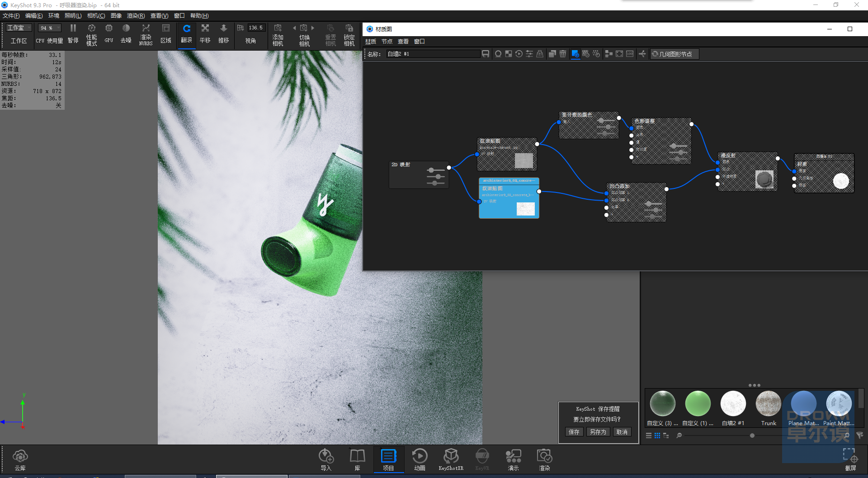Click the 几何图形节点 button
This screenshot has width=868, height=478.
675,54
